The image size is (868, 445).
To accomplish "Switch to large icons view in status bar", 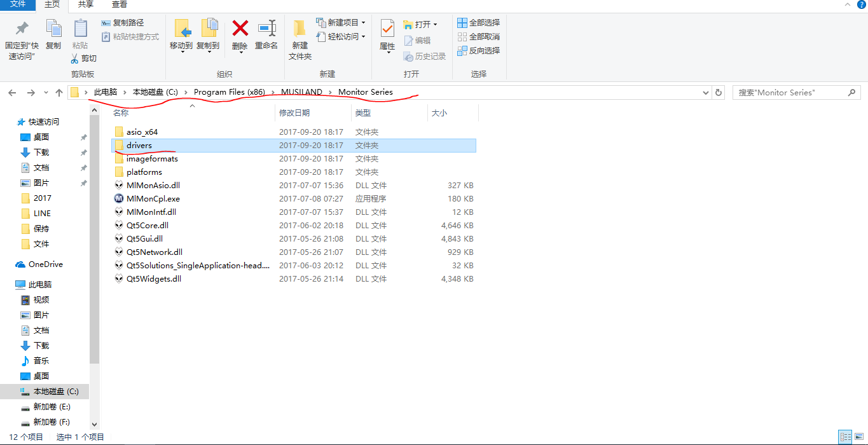I will pyautogui.click(x=858, y=437).
